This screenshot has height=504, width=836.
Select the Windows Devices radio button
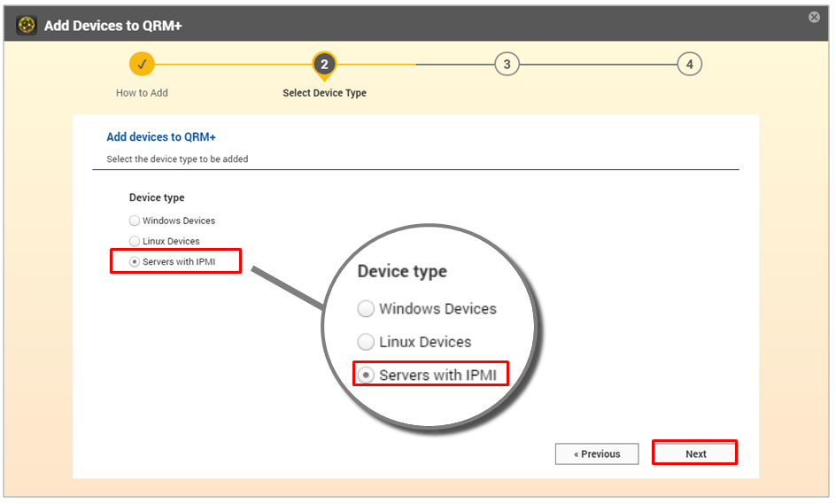[135, 221]
